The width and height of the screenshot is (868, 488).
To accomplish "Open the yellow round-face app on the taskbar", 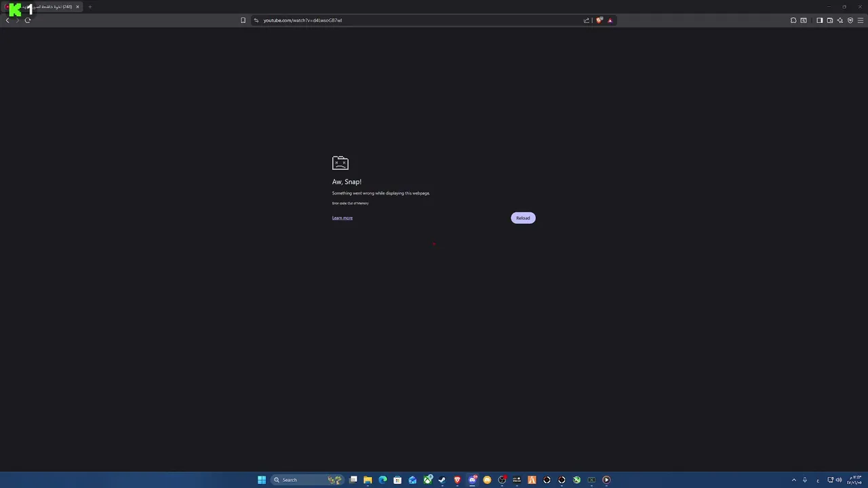I will [x=487, y=480].
